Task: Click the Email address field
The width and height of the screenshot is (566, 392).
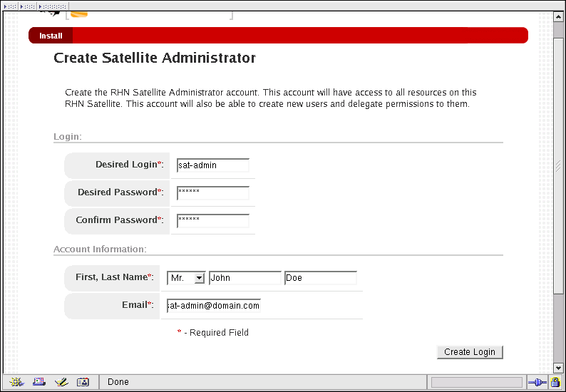Action: [214, 306]
